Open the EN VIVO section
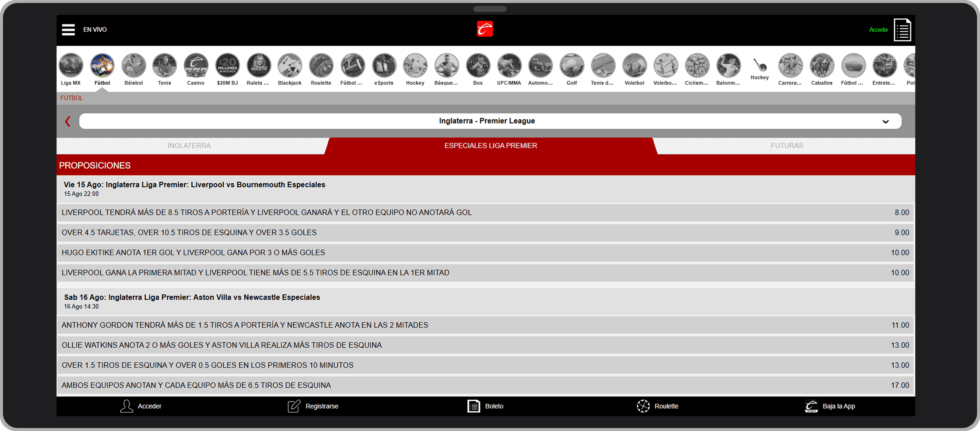 coord(95,30)
